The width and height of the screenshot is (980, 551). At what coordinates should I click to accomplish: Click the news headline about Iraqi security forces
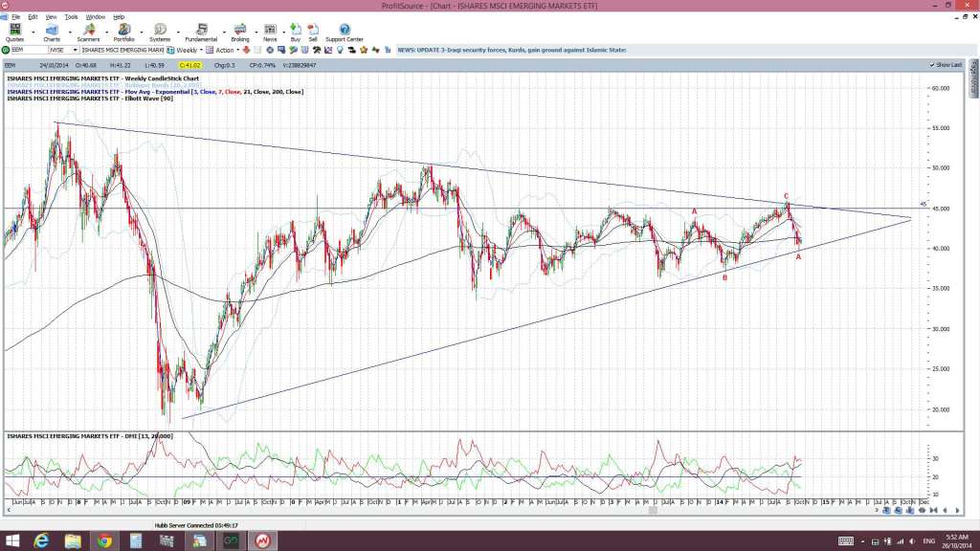(x=512, y=50)
